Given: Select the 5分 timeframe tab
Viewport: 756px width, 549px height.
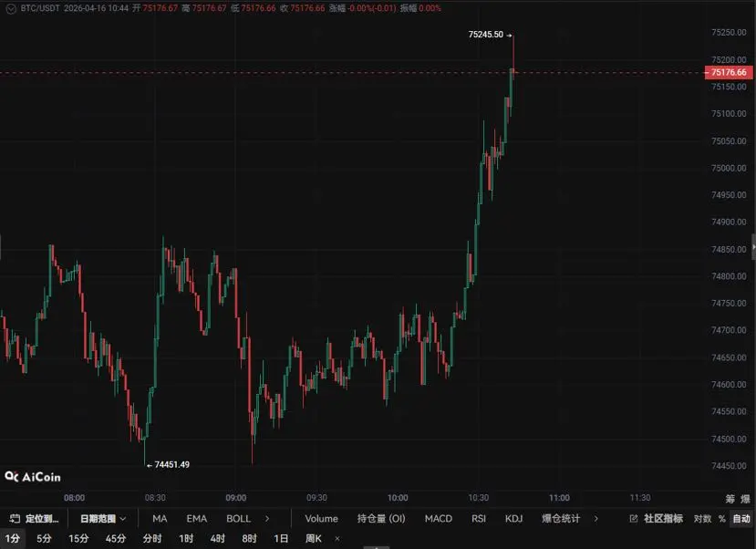Looking at the screenshot, I should click(44, 538).
